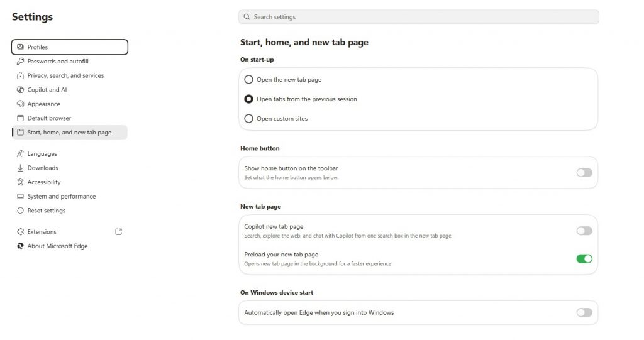The width and height of the screenshot is (644, 340).
Task: Click the Microsoft Edge logo icon
Action: pos(20,246)
